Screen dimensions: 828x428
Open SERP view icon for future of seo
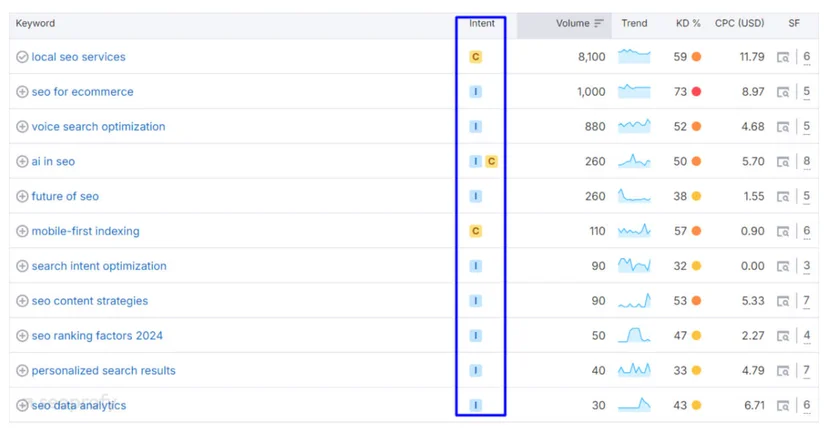[783, 196]
